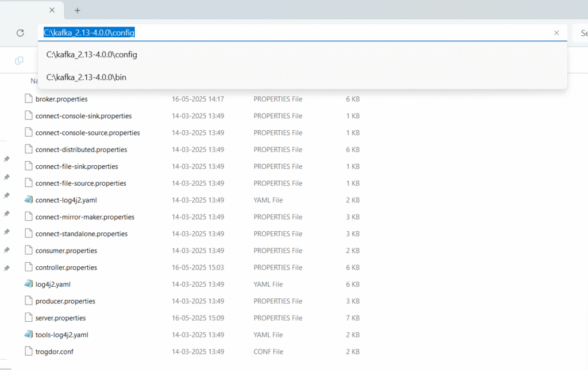588x370 pixels.
Task: Clear the address bar with the X button
Action: pyautogui.click(x=556, y=33)
